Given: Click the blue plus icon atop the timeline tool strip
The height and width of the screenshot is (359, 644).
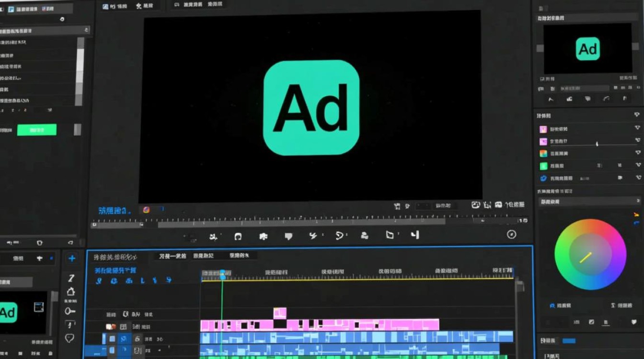Looking at the screenshot, I should (x=72, y=258).
